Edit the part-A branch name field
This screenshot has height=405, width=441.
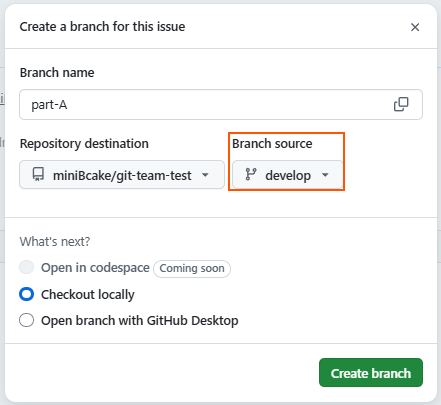coord(221,104)
